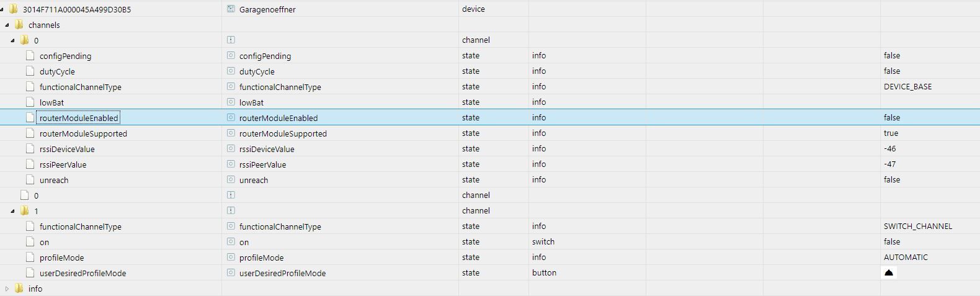This screenshot has height=296, width=980.
Task: Click state icon beside profileMode name
Action: (x=231, y=258)
